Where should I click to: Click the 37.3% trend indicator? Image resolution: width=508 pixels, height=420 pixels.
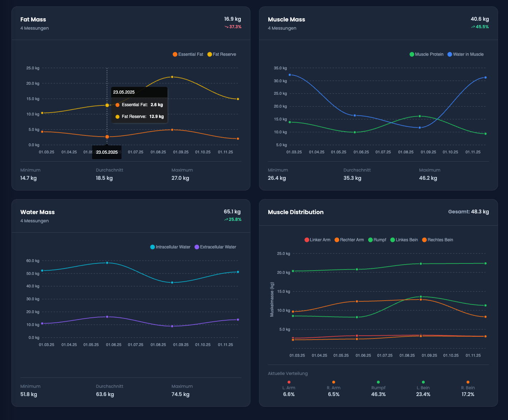(233, 26)
